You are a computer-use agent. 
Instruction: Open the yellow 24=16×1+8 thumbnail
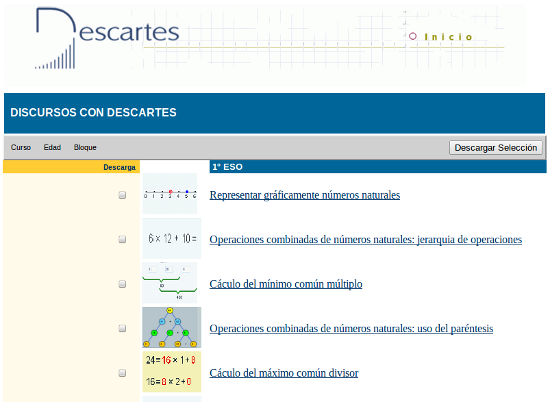(172, 371)
